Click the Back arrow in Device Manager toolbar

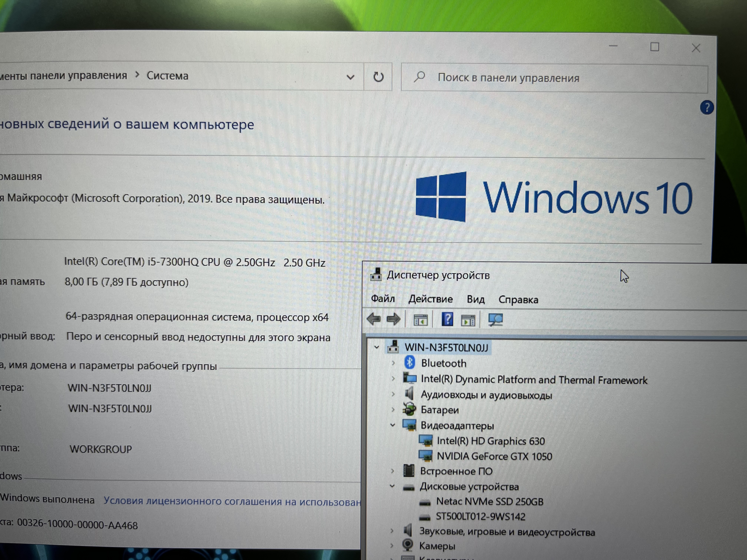373,319
